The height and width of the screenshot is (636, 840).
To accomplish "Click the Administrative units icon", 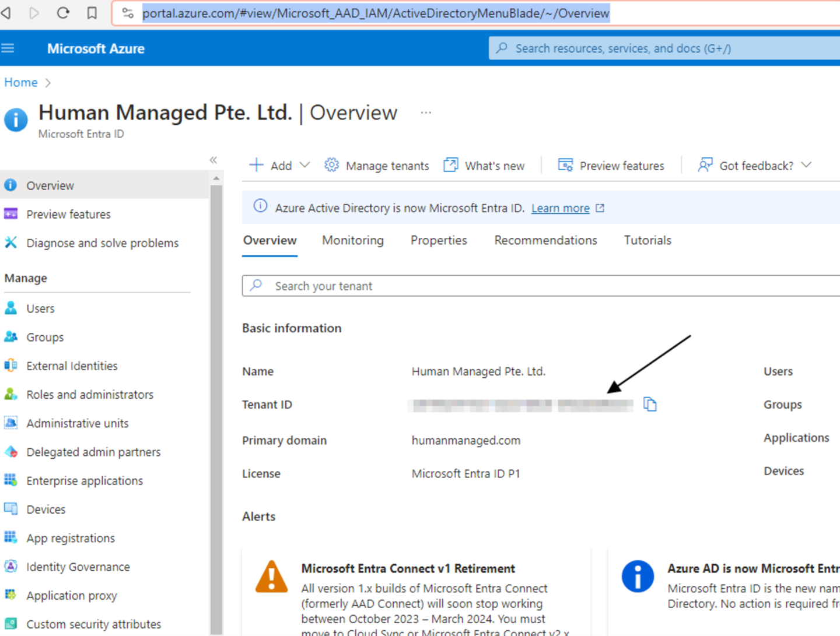I will (x=10, y=423).
